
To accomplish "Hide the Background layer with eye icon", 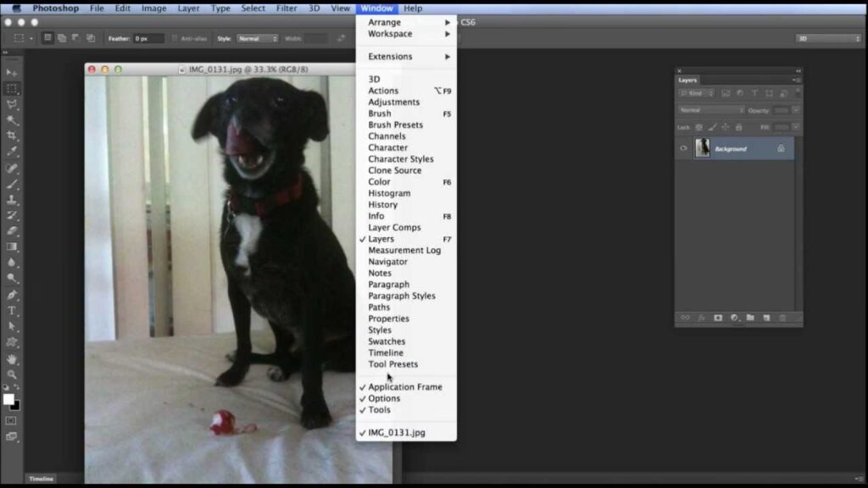I will point(683,148).
